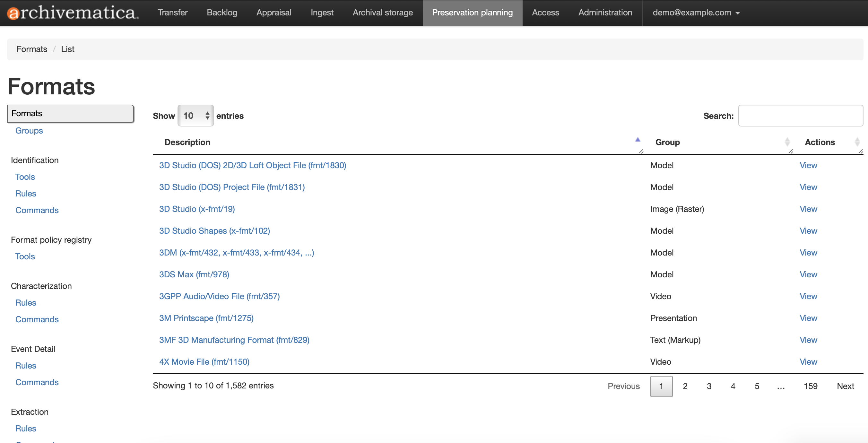868x443 pixels.
Task: Select Formats in the sidebar
Action: click(70, 114)
